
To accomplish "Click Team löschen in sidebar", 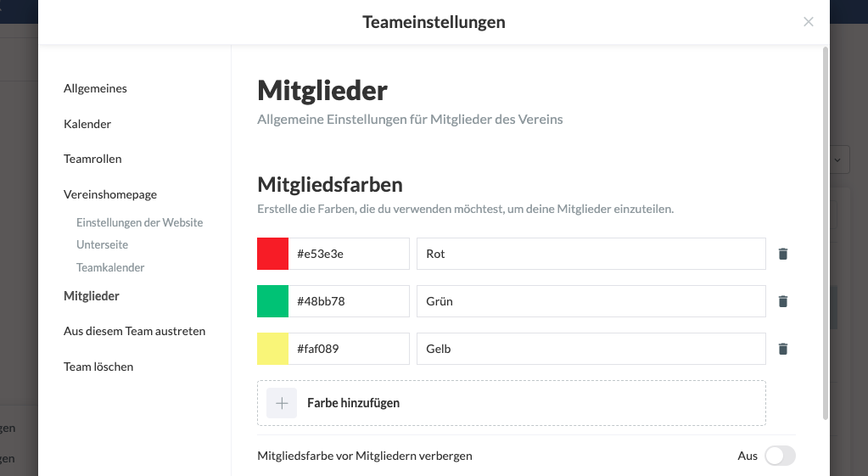I will pos(98,367).
